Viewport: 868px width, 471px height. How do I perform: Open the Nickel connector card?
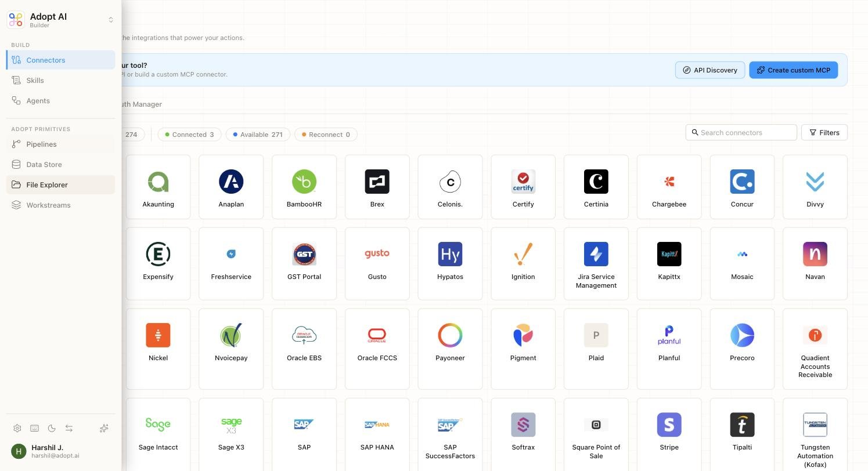[158, 349]
